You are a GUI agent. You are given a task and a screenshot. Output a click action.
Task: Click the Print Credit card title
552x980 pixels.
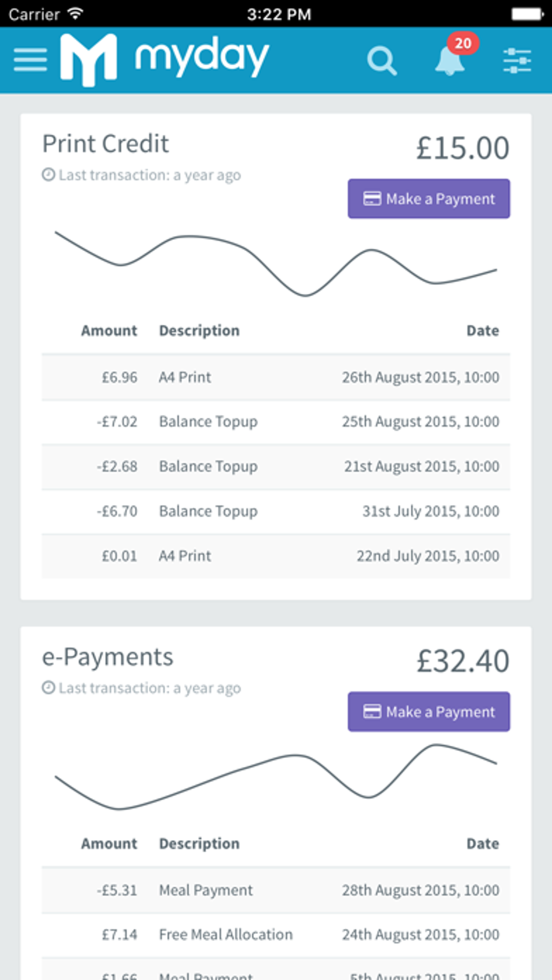click(x=106, y=144)
